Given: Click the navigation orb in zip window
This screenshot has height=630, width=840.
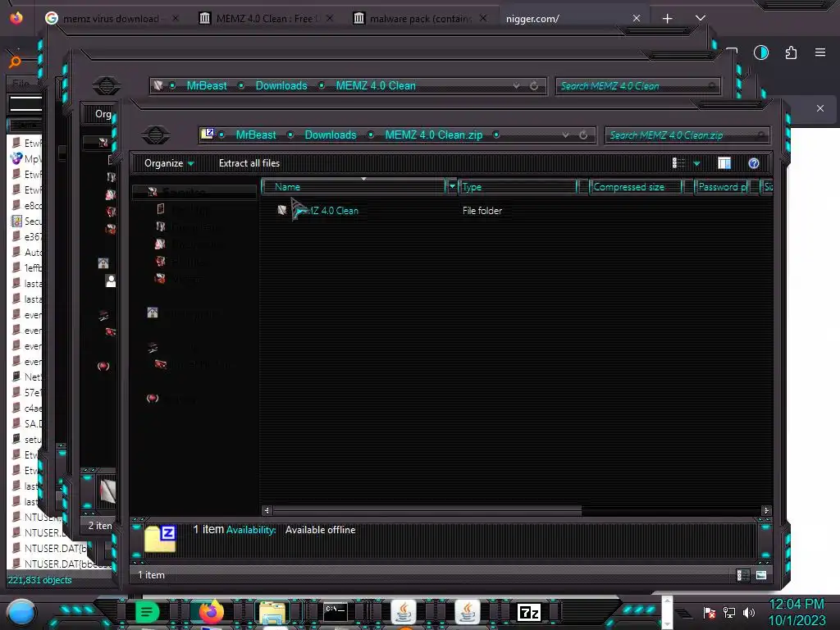Looking at the screenshot, I should 156,135.
